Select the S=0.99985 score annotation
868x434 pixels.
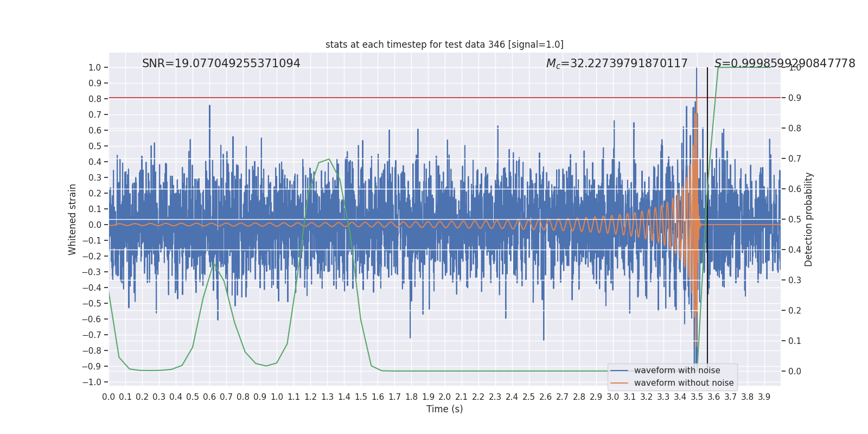tap(784, 63)
